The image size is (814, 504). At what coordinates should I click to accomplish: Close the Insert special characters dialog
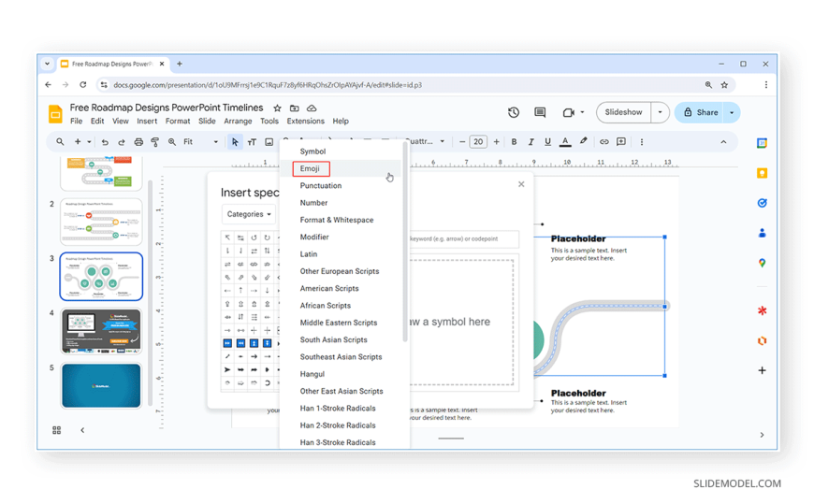coord(521,184)
